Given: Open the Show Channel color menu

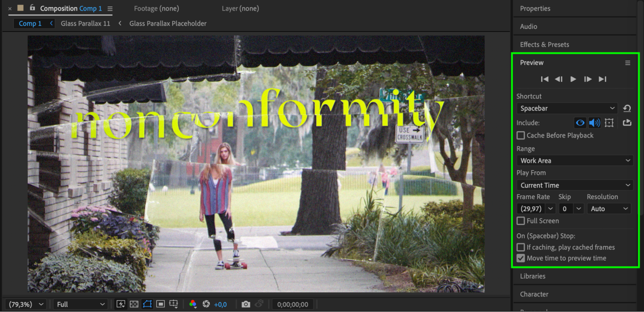Looking at the screenshot, I should [x=193, y=304].
